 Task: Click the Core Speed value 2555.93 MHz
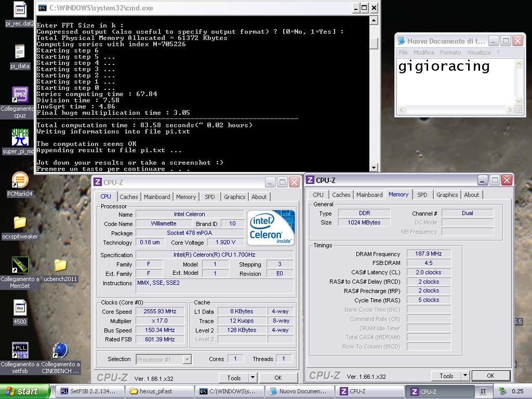(x=160, y=311)
